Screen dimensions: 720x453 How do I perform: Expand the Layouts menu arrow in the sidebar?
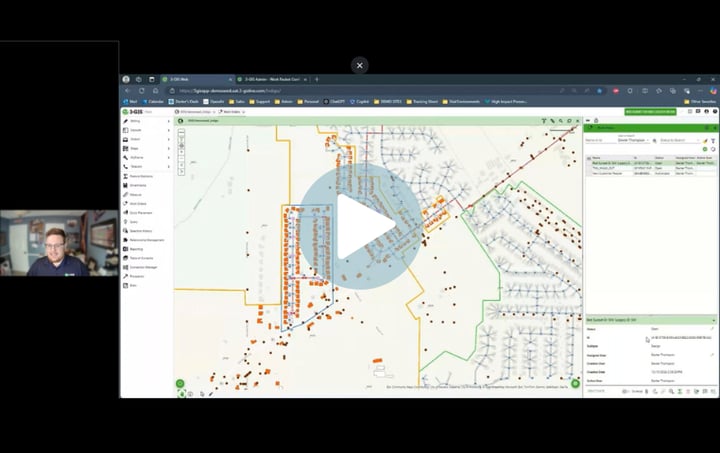tap(169, 130)
